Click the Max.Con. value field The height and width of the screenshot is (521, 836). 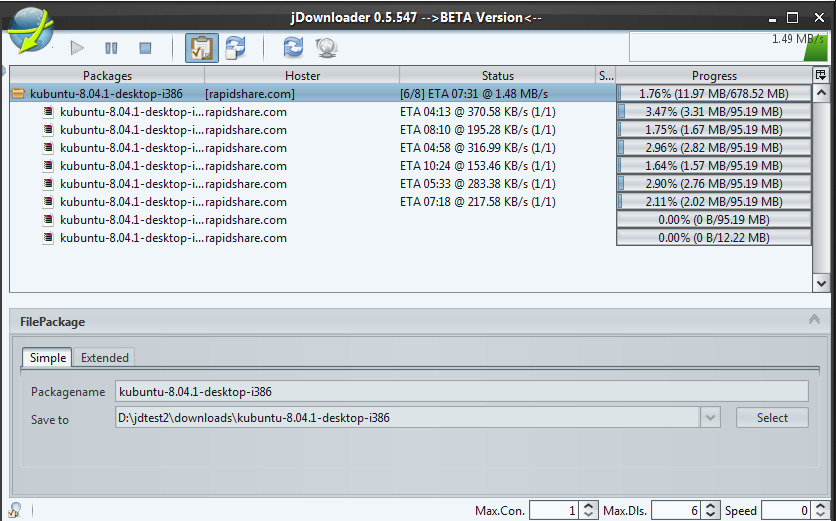553,511
